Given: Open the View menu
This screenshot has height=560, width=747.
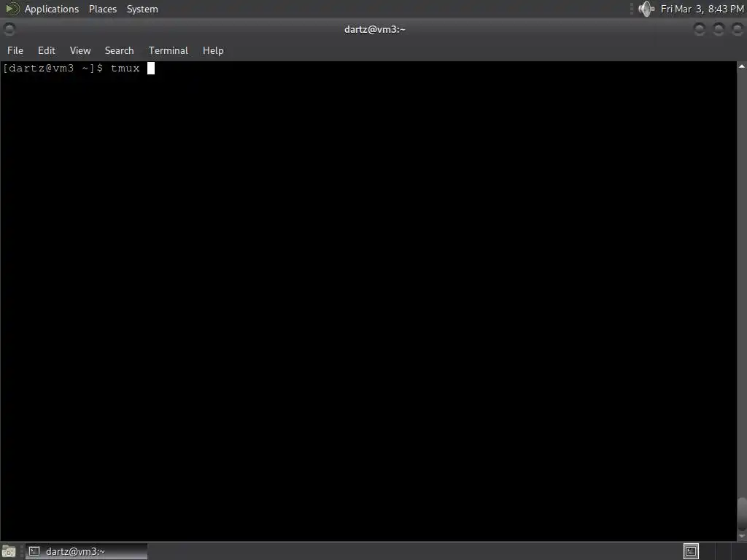Looking at the screenshot, I should coord(80,50).
